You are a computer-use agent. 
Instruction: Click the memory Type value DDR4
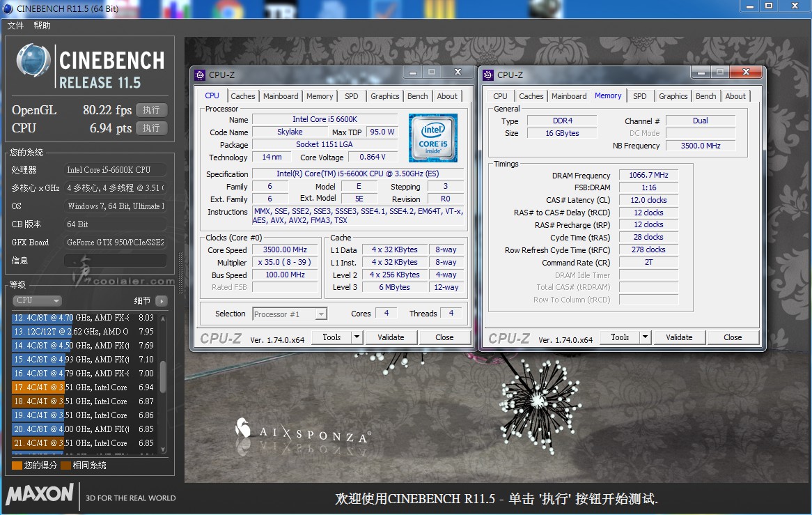[563, 121]
